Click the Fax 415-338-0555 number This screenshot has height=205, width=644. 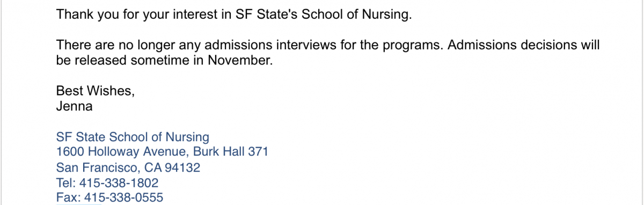click(x=109, y=198)
